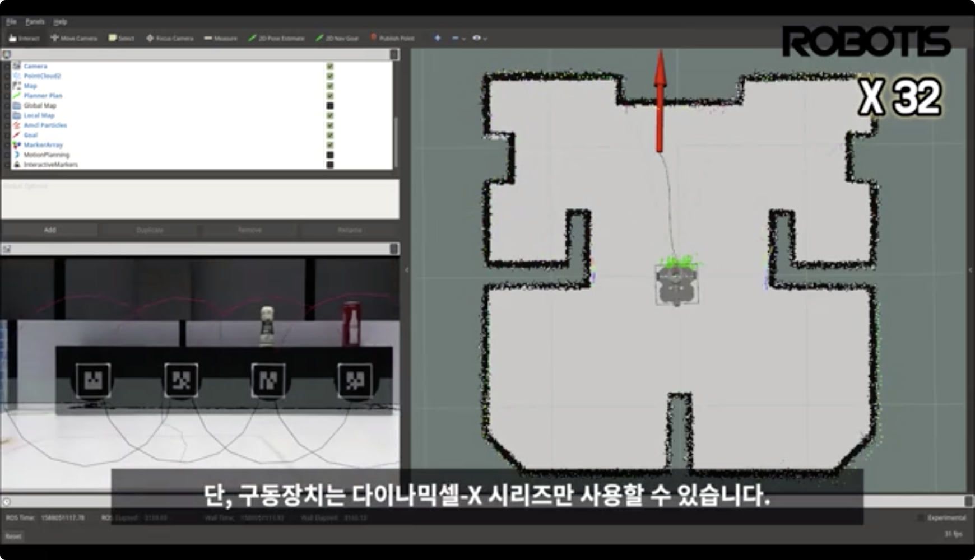975x560 pixels.
Task: Select the 2D Pose Estimate tool
Action: click(x=276, y=38)
